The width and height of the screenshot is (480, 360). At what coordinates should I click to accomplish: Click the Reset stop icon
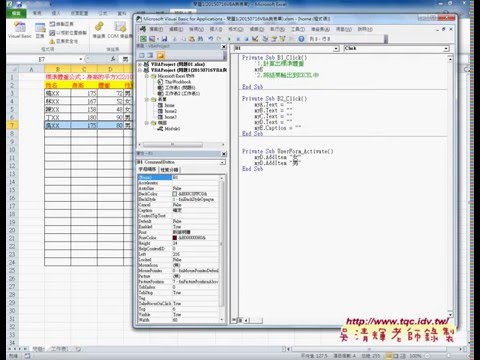click(x=246, y=39)
